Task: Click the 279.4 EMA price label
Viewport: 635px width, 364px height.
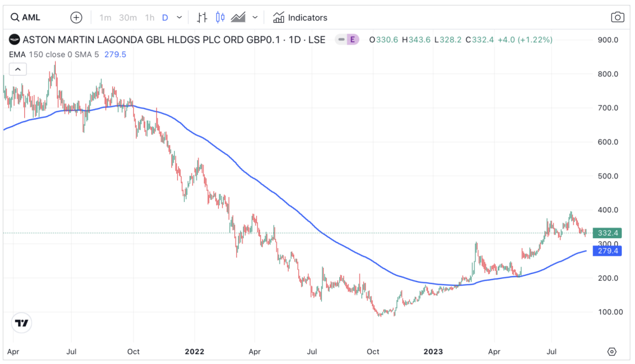Action: click(x=608, y=251)
